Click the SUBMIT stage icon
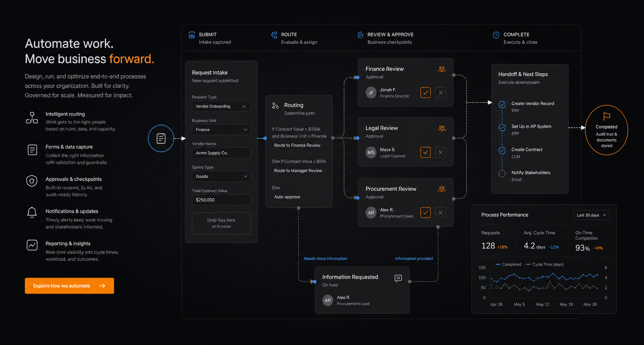The image size is (644, 345). [192, 35]
